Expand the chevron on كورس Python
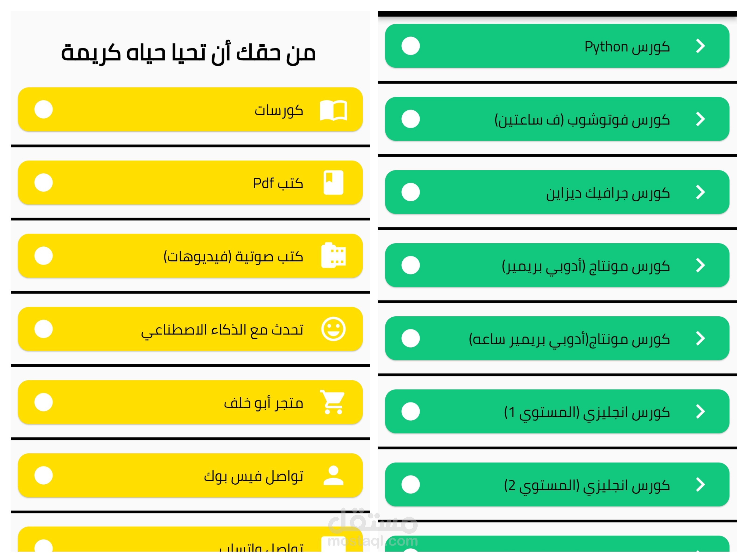Viewport: 746px width, 560px height. coord(700,46)
